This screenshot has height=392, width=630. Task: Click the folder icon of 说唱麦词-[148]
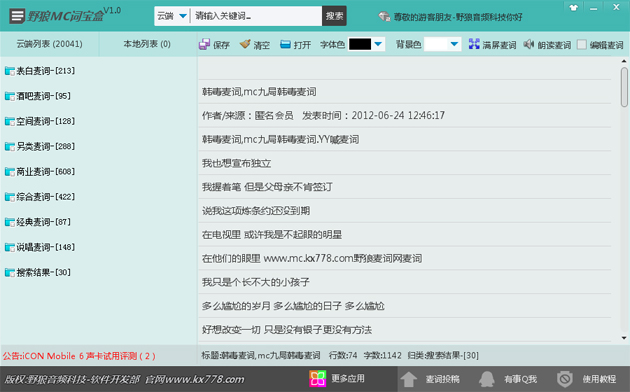coord(10,247)
